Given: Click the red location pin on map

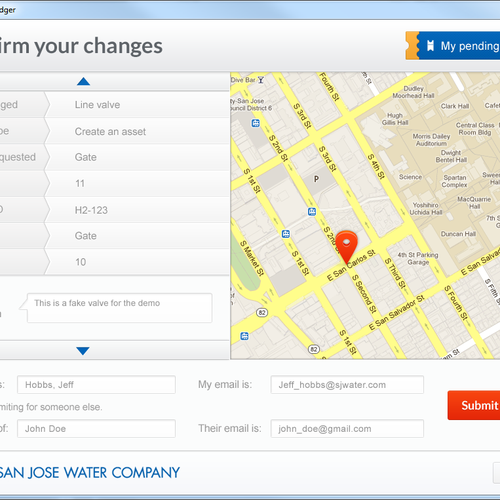Looking at the screenshot, I should [346, 247].
